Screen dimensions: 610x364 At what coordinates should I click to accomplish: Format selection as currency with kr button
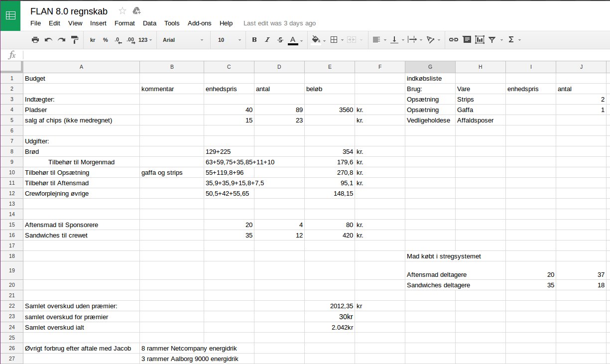(93, 40)
